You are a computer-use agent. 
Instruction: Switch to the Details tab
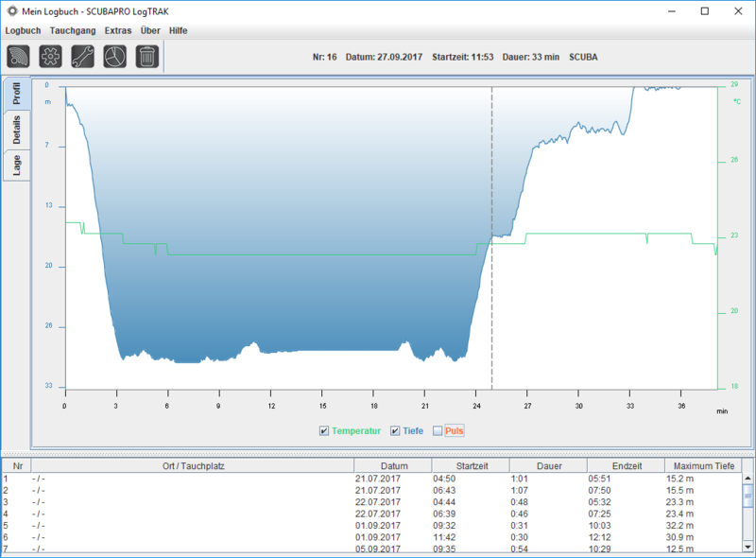click(17, 130)
